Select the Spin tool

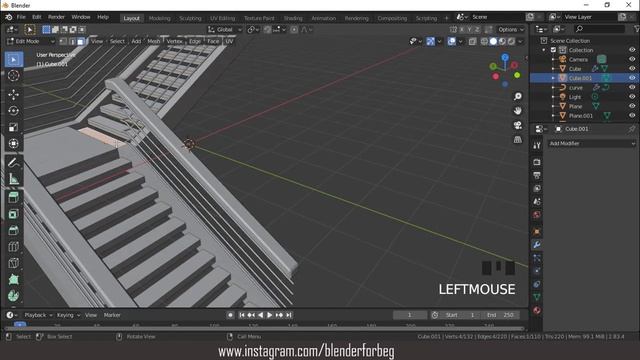point(13,296)
